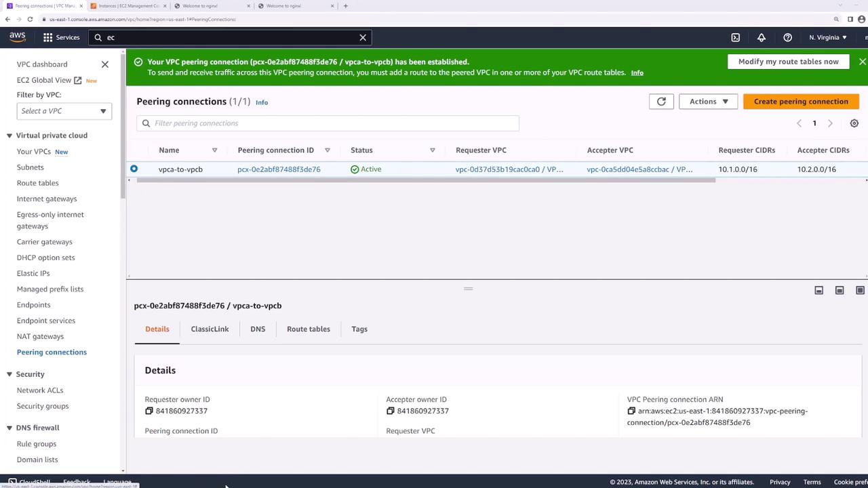Copy the Requester owner ID
Screen dimensions: 868x488
pyautogui.click(x=149, y=411)
